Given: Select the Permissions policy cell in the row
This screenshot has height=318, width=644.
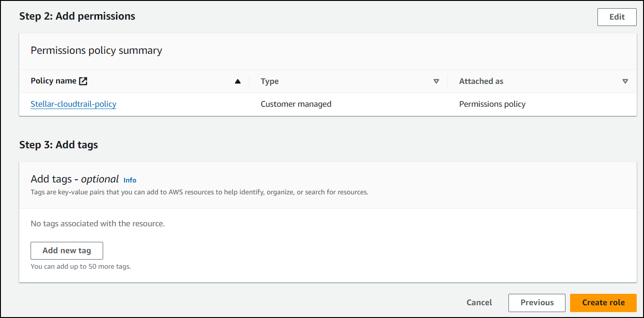Looking at the screenshot, I should click(492, 104).
